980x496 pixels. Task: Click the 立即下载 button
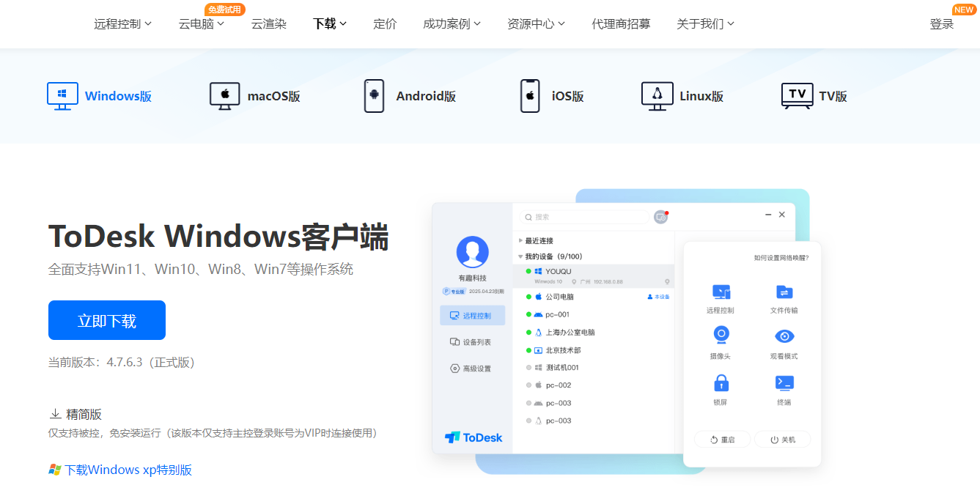(x=107, y=320)
